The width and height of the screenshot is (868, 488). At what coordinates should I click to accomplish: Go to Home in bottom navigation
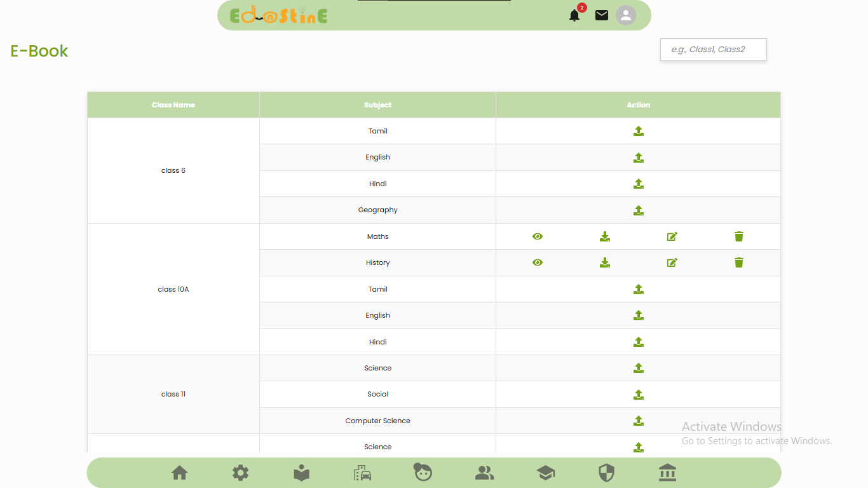(180, 473)
